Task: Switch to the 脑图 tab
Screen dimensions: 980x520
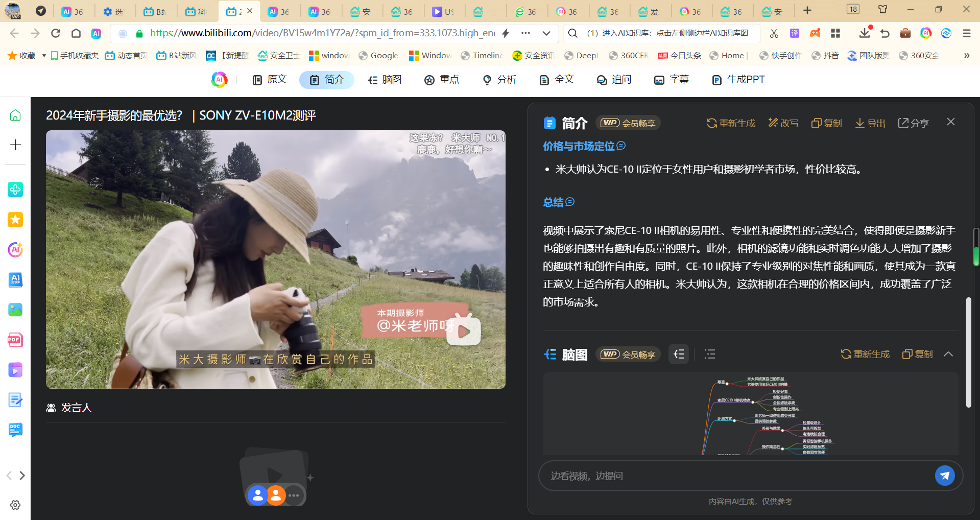Action: (x=385, y=80)
